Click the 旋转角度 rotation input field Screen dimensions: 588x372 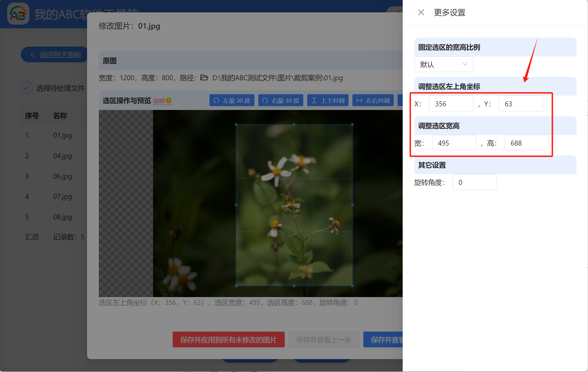(475, 182)
